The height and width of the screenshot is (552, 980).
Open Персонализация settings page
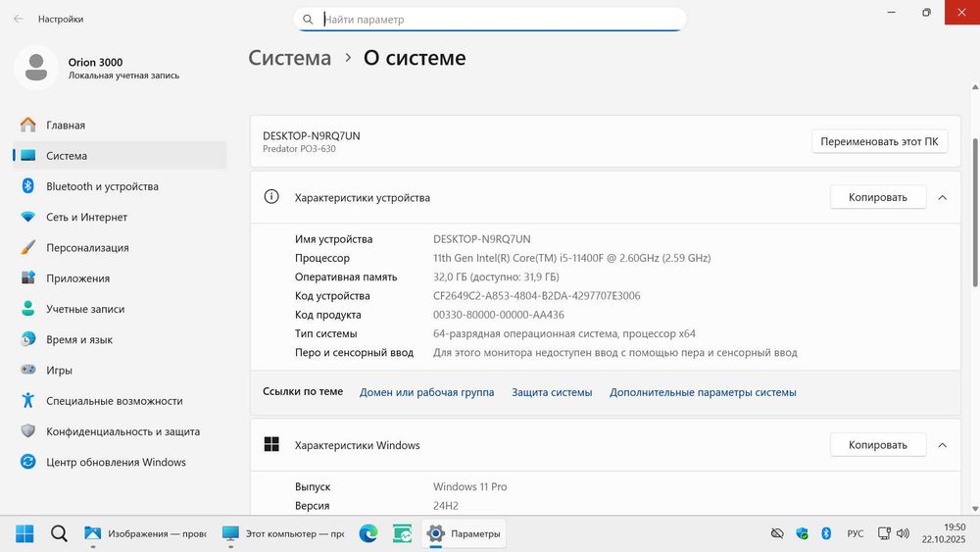[120, 247]
